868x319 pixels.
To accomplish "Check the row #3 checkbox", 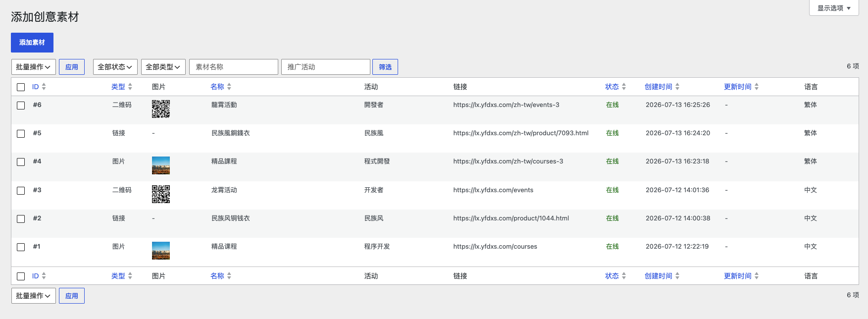I will 21,191.
